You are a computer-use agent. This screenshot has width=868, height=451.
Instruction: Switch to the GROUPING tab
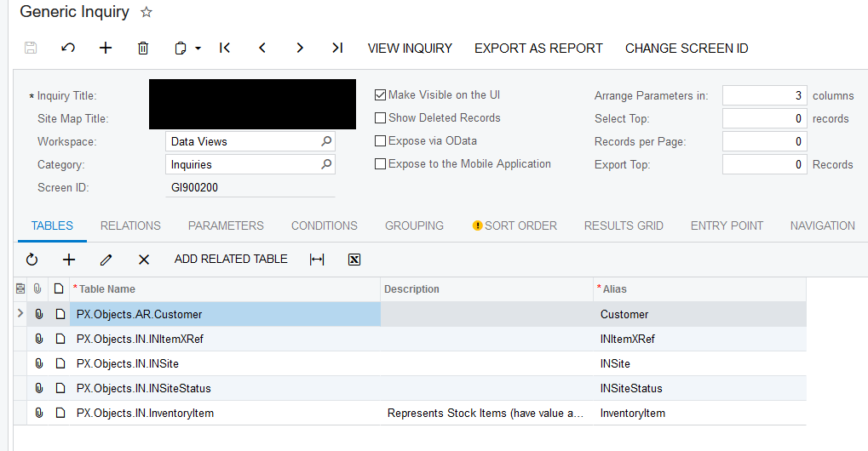tap(414, 225)
